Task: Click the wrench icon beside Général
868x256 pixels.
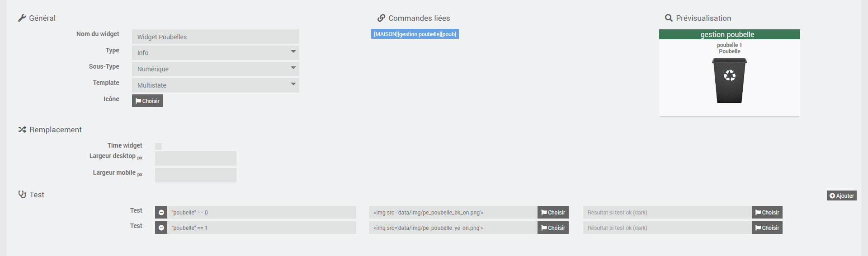Action: coord(22,18)
